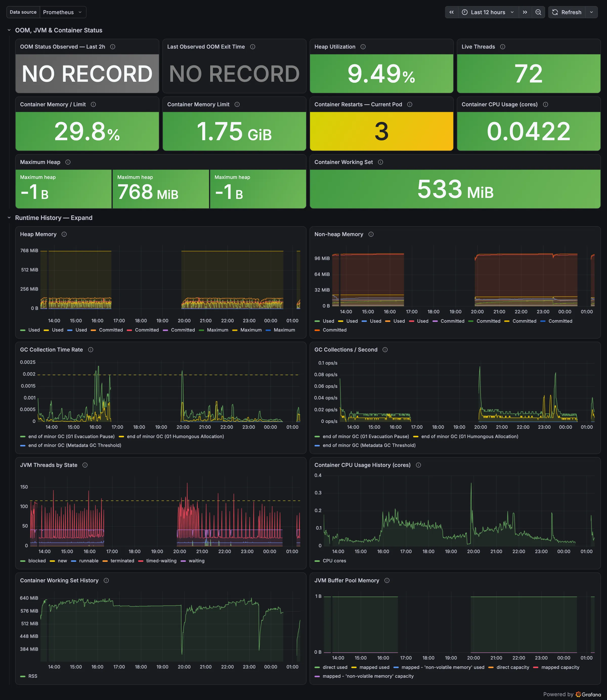
Task: Open Last 12 hours time picker
Action: click(488, 12)
